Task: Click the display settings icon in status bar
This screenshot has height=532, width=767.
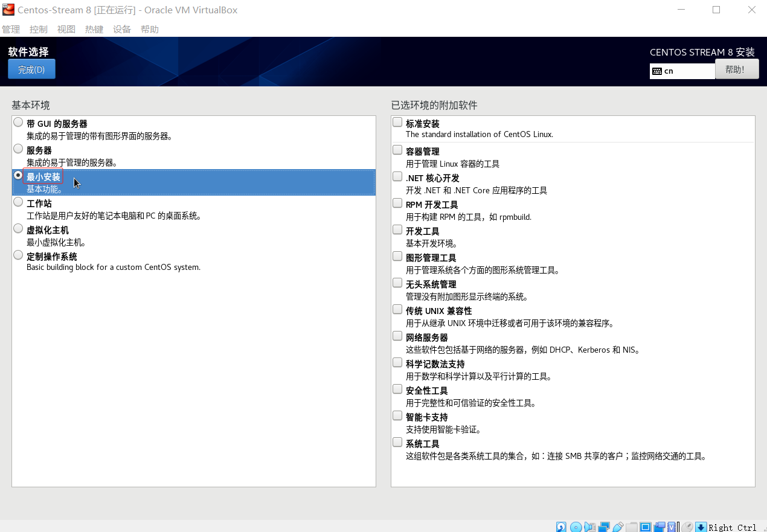Action: [x=646, y=527]
